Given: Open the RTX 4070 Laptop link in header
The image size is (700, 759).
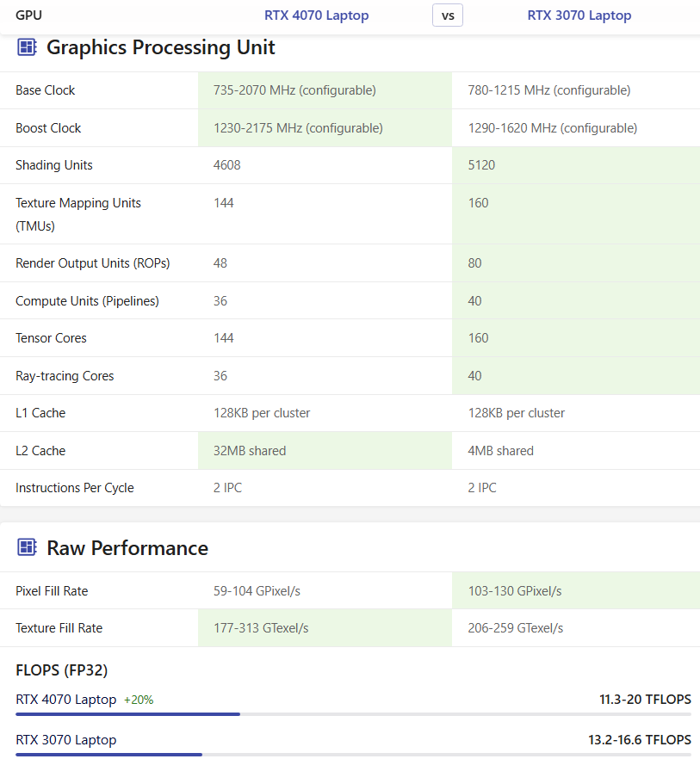Looking at the screenshot, I should click(316, 15).
